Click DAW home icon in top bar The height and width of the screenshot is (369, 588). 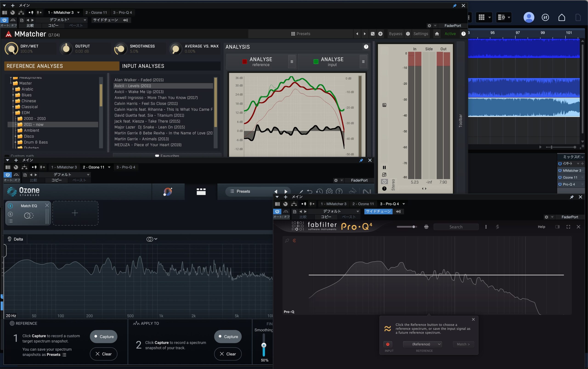562,18
